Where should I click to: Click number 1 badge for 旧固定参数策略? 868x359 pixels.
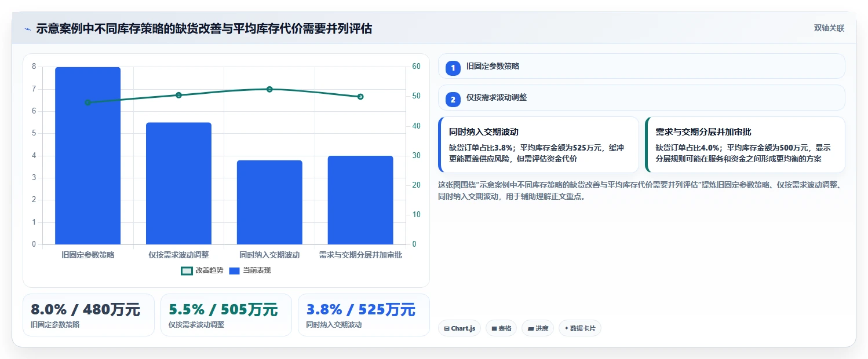pos(453,68)
